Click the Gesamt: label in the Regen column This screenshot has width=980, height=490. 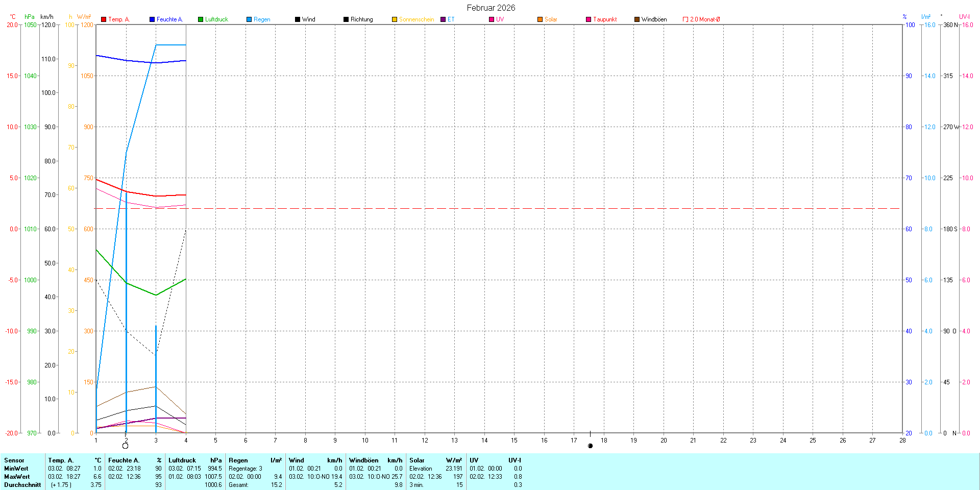238,485
